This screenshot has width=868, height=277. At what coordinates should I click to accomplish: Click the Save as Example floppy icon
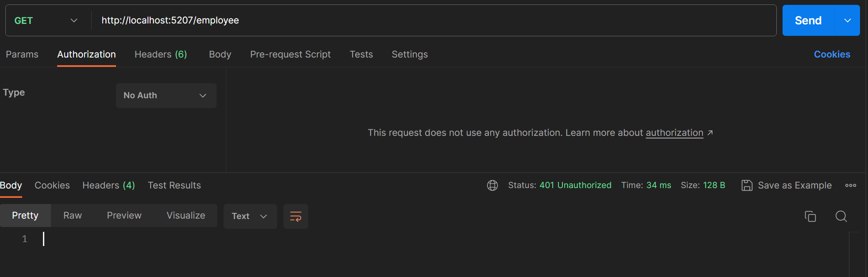(747, 185)
